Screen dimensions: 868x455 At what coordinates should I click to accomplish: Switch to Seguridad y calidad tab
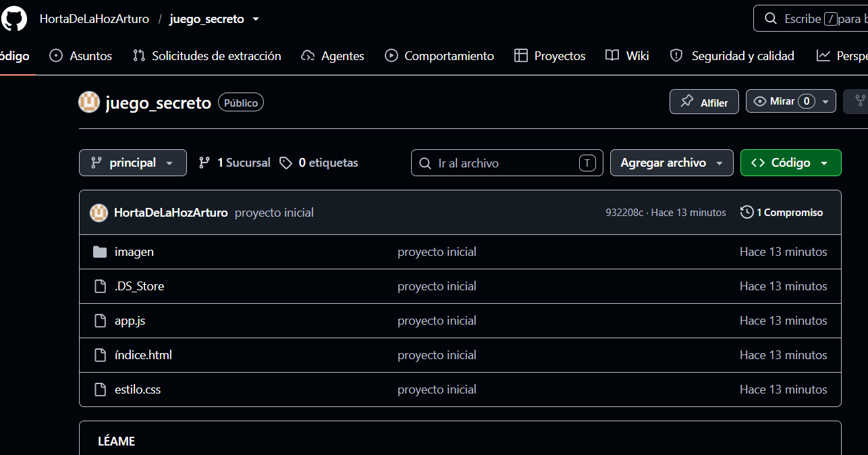pyautogui.click(x=732, y=56)
